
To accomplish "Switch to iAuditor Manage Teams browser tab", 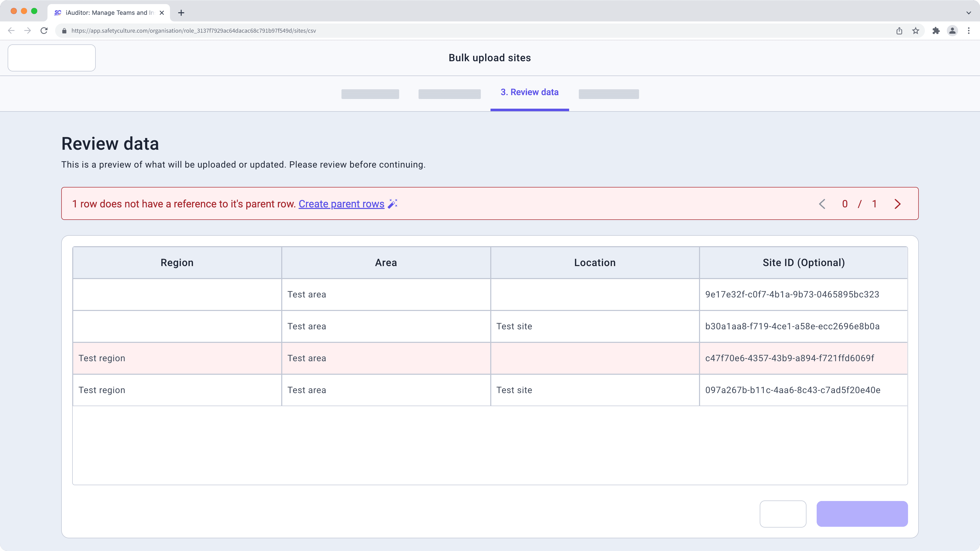I will pyautogui.click(x=109, y=12).
